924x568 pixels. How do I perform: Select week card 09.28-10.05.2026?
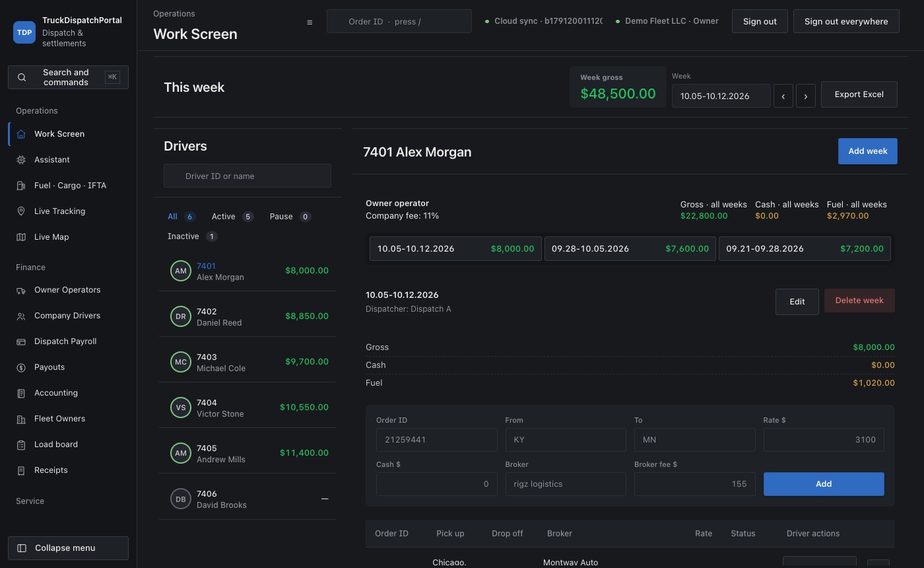(630, 249)
